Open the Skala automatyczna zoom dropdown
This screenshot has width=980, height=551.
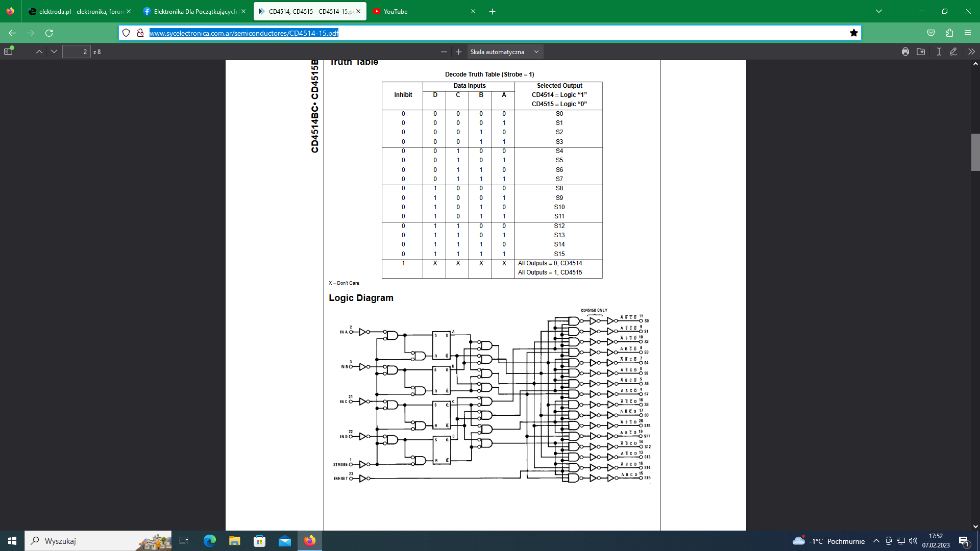click(x=505, y=52)
